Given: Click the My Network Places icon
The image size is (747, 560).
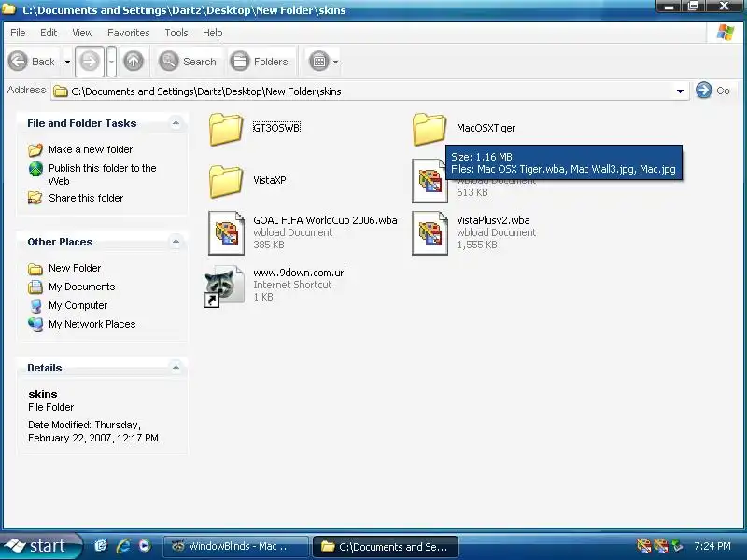Looking at the screenshot, I should pyautogui.click(x=35, y=324).
